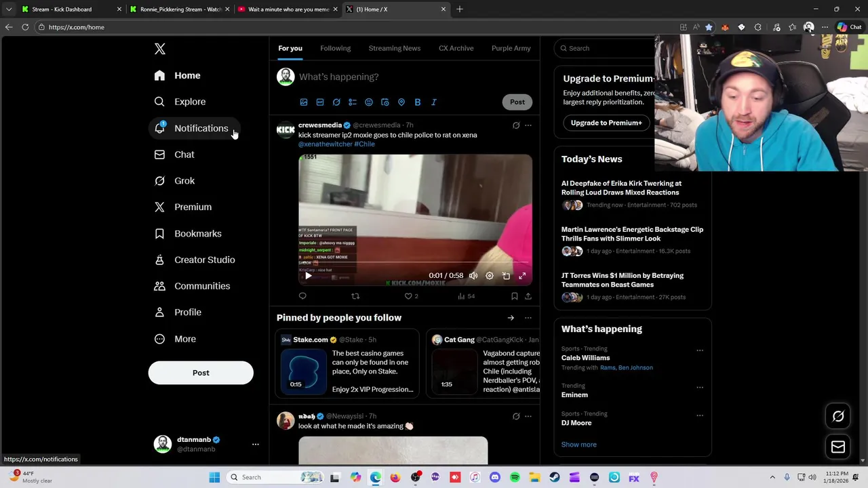
Task: Open Premium in the sidebar
Action: click(184, 207)
